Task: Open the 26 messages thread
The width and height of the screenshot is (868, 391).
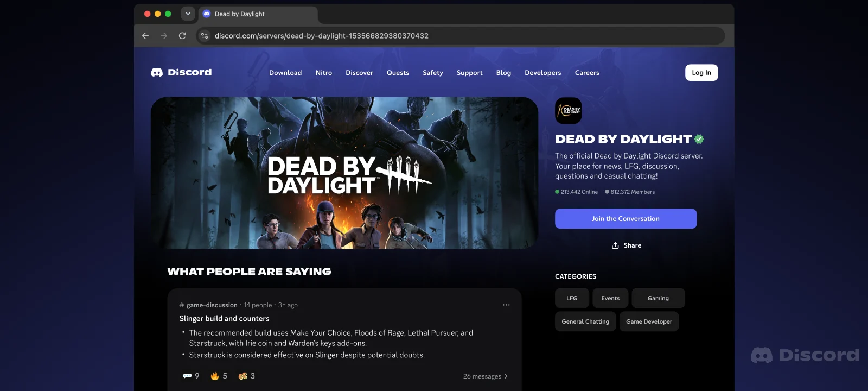Action: coord(486,376)
